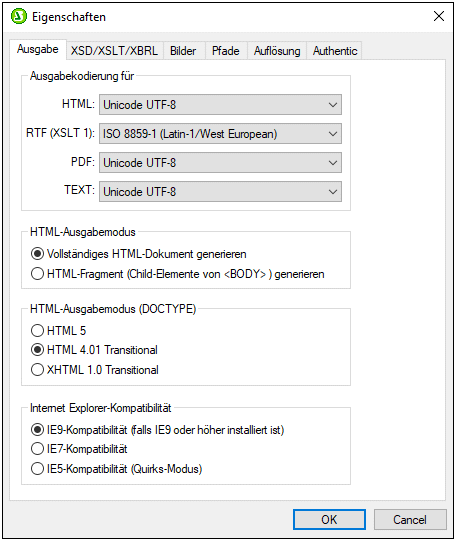
Task: Confirm settings with OK button
Action: coord(329,519)
